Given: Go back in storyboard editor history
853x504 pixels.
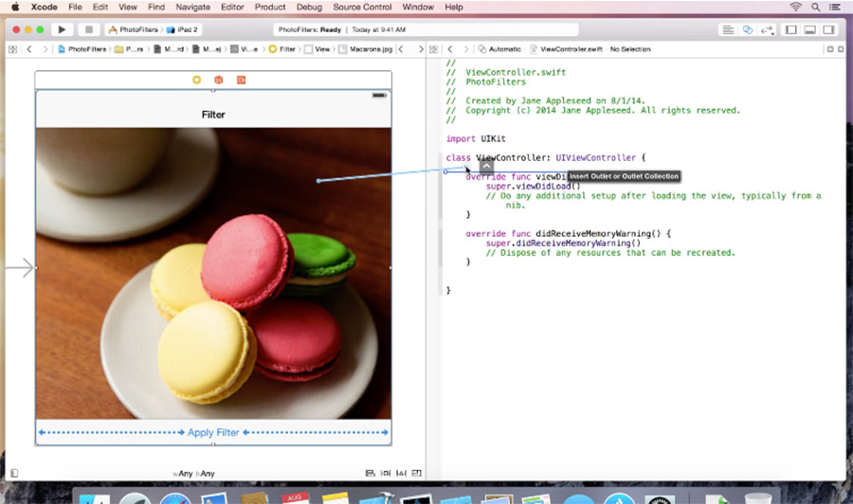Looking at the screenshot, I should click(x=29, y=49).
